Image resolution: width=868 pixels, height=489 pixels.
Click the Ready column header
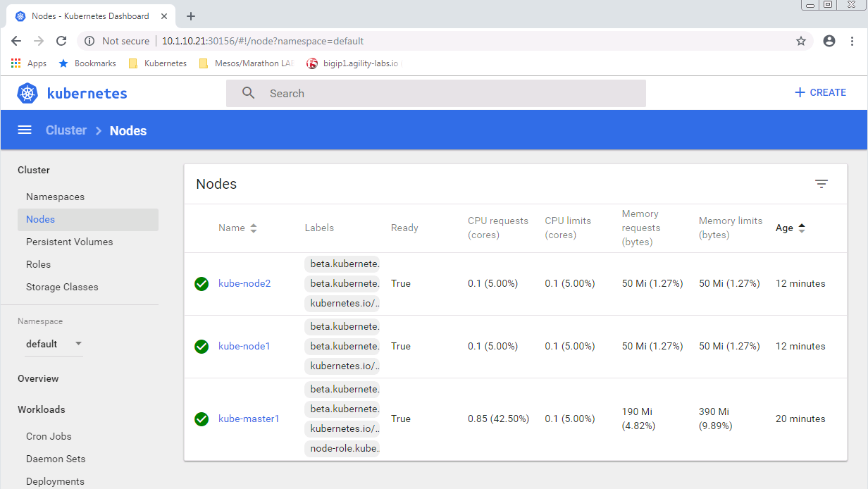pos(404,228)
